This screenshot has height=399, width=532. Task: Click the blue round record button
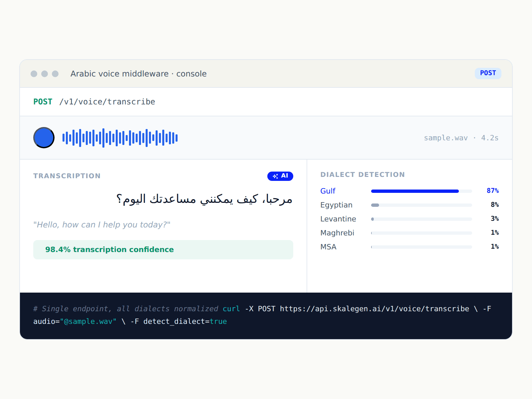click(44, 138)
